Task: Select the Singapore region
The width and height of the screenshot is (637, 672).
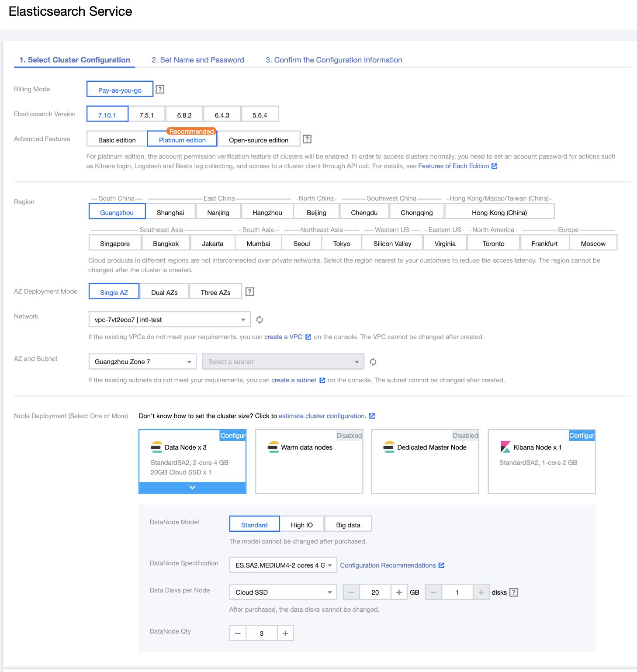Action: [x=115, y=242]
